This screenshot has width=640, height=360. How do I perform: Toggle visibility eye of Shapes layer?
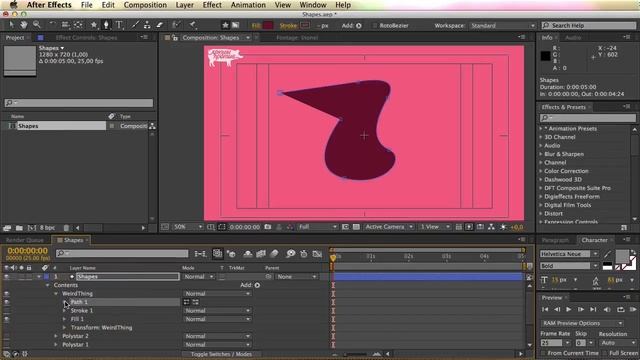point(7,277)
